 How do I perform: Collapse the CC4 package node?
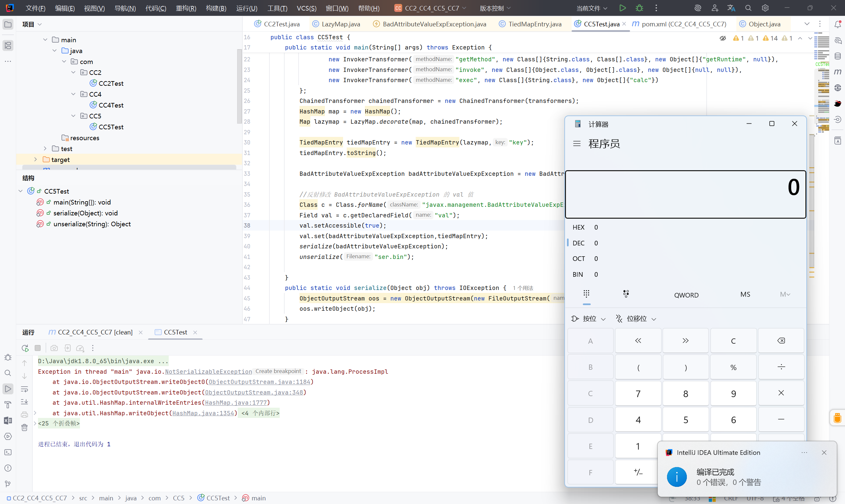pyautogui.click(x=73, y=94)
